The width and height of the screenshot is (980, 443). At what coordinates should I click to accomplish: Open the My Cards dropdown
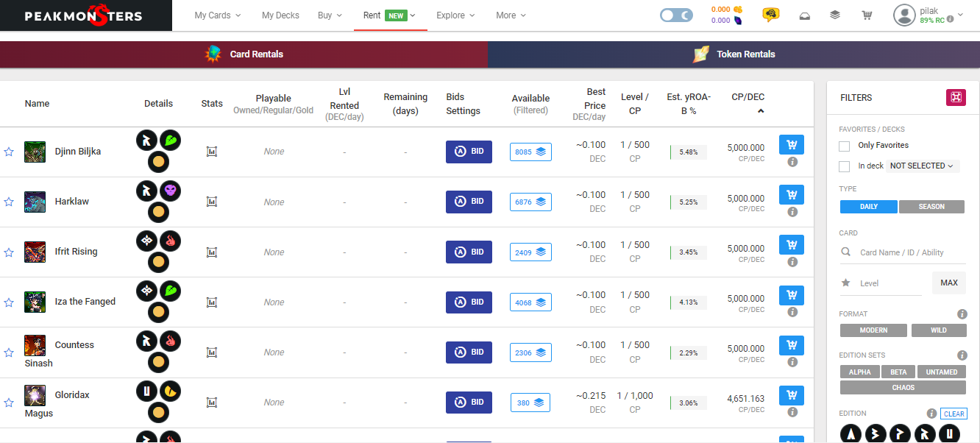[x=218, y=15]
